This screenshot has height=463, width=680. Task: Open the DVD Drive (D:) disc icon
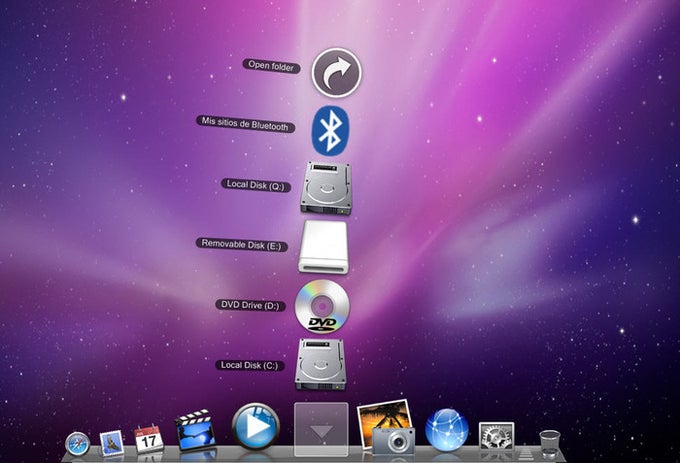[x=322, y=306]
